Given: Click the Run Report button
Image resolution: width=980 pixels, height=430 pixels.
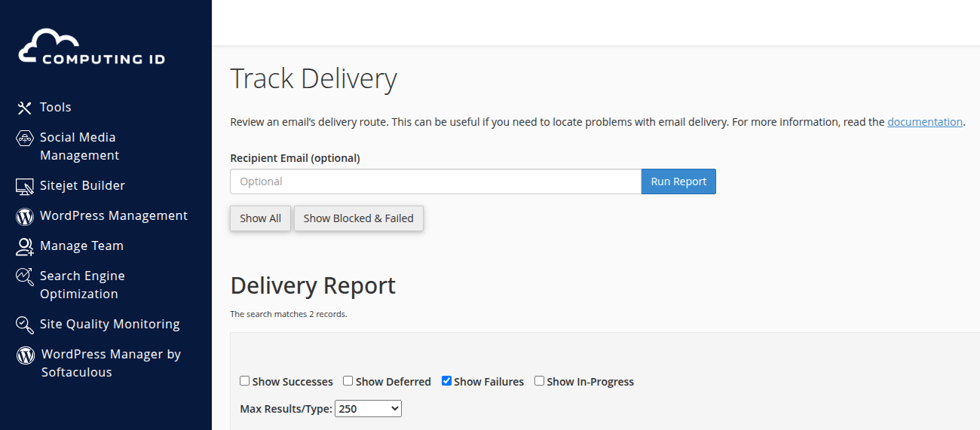Looking at the screenshot, I should 678,181.
